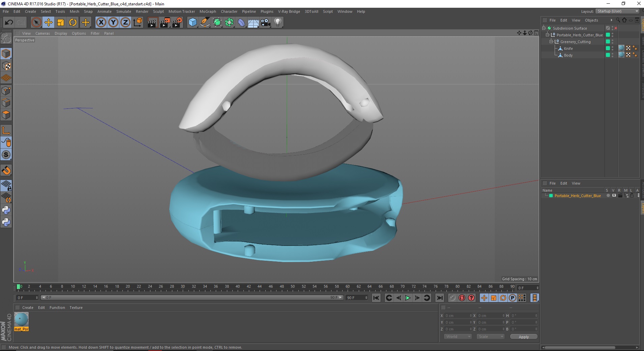Click the Apply button
644x351 pixels.
click(524, 337)
